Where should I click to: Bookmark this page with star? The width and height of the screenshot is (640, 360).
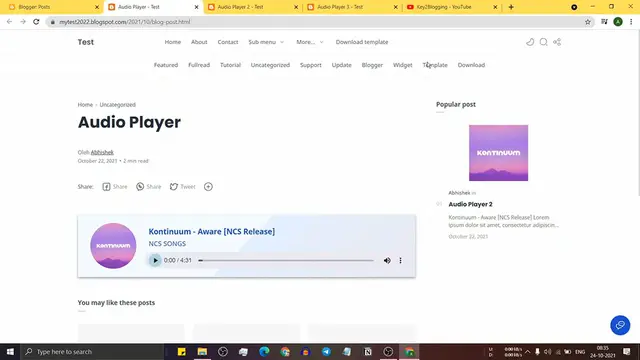tap(588, 22)
